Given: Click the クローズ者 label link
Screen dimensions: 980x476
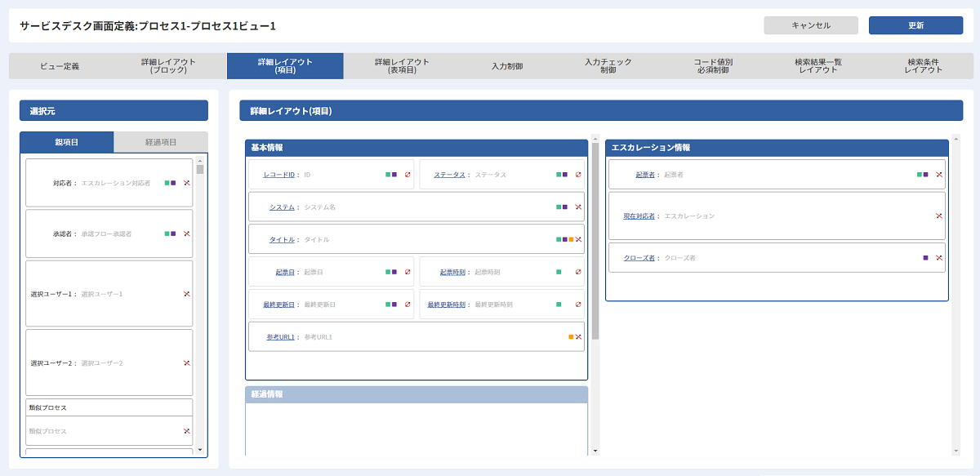Looking at the screenshot, I should (639, 258).
